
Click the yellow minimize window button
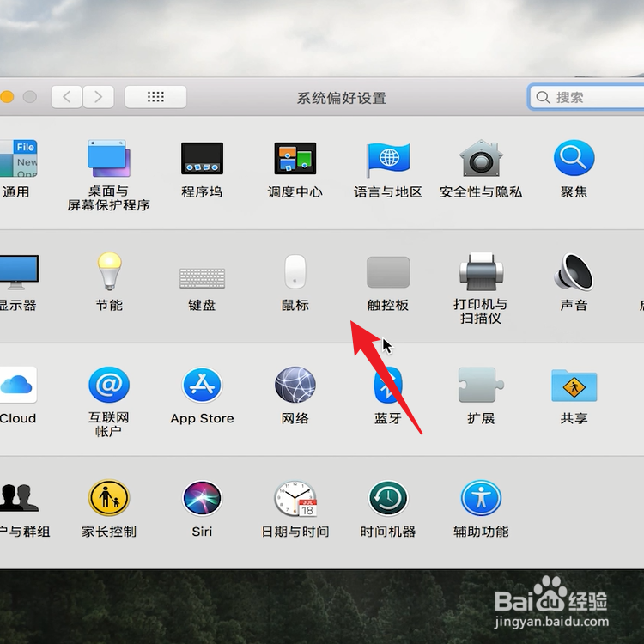7,97
